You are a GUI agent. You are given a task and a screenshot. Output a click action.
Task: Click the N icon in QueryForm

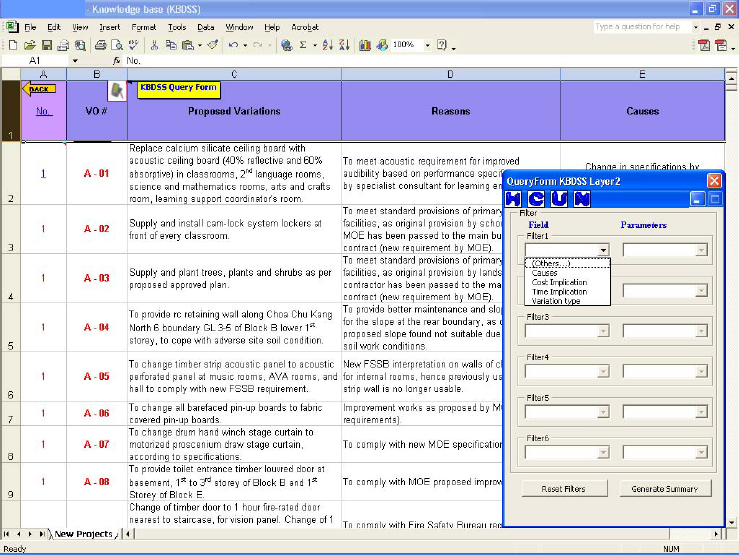coord(582,199)
